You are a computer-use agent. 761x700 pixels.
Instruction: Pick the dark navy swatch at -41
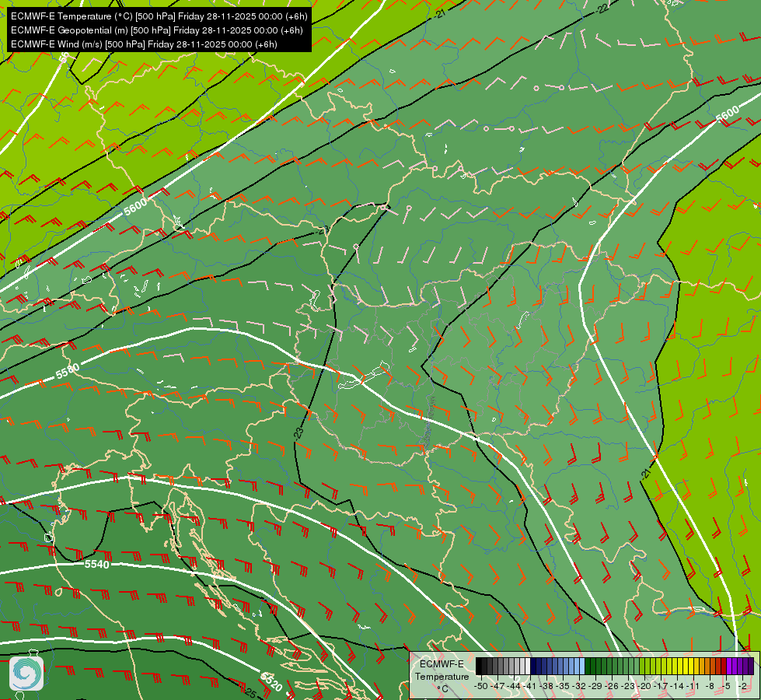click(x=533, y=666)
